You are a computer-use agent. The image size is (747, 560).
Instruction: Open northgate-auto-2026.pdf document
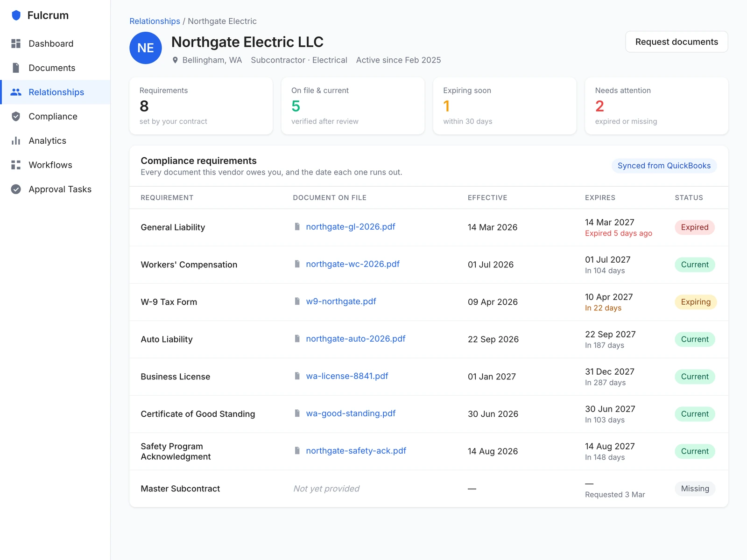pyautogui.click(x=356, y=339)
